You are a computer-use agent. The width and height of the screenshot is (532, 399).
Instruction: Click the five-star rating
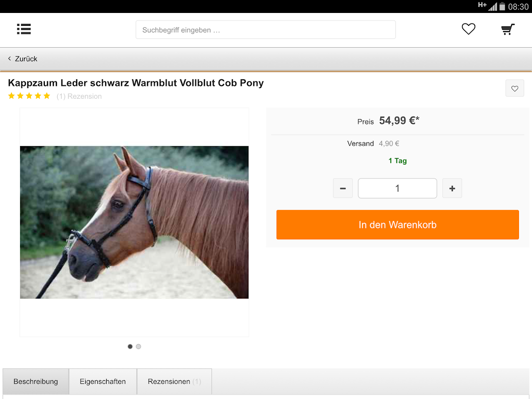(29, 96)
